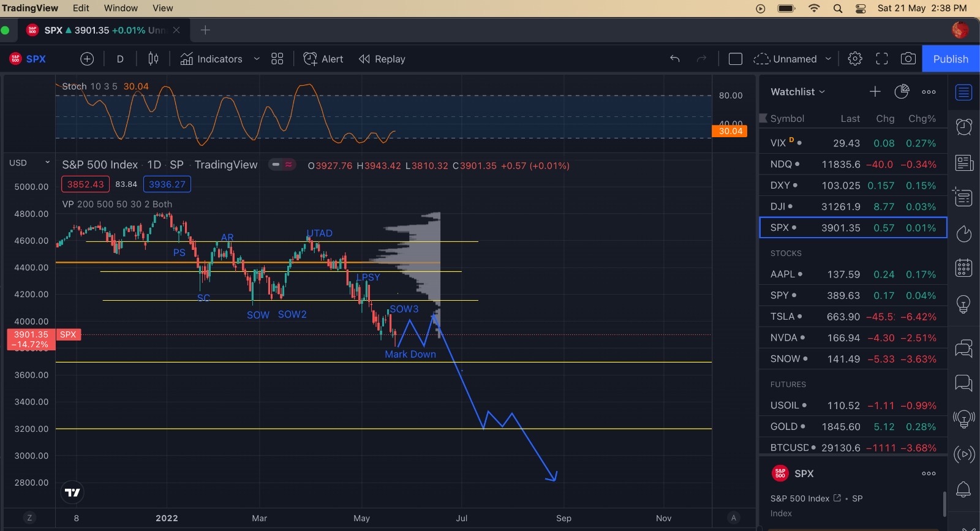Collapse the FUTURES section in watchlist

(x=788, y=385)
